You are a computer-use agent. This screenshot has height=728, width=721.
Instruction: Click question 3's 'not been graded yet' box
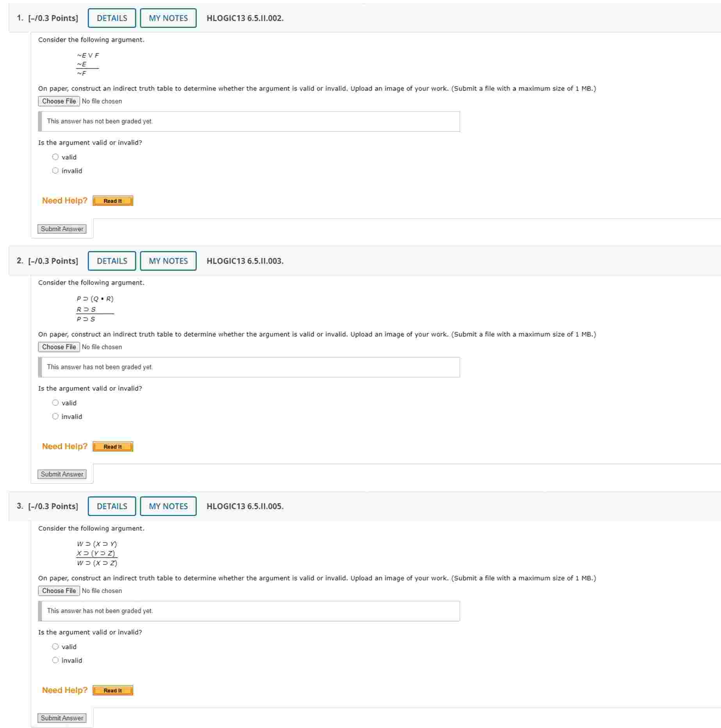[x=249, y=611]
